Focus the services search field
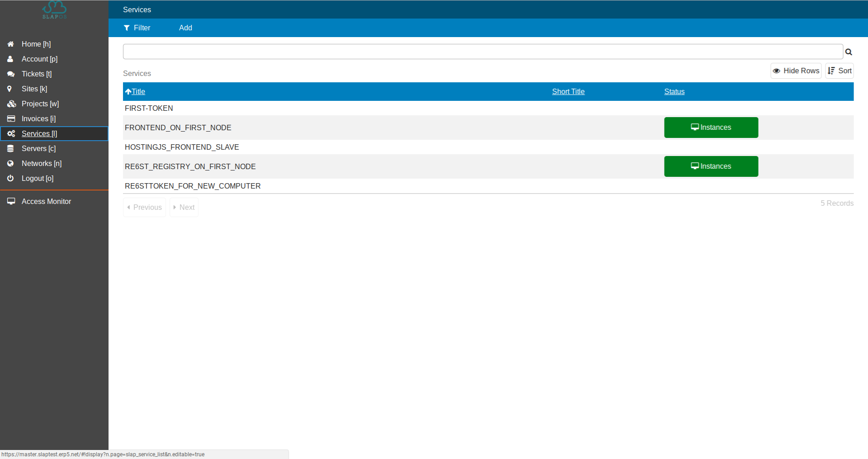The image size is (868, 459). coord(483,52)
